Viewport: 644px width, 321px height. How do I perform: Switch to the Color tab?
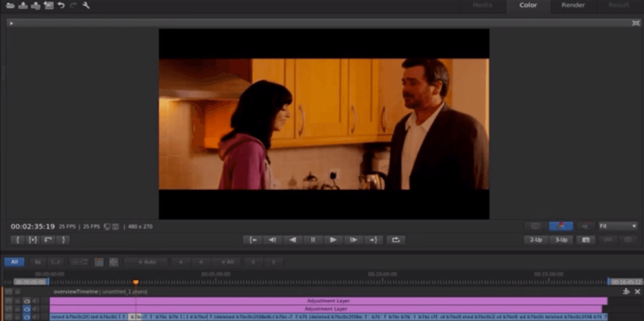click(528, 5)
